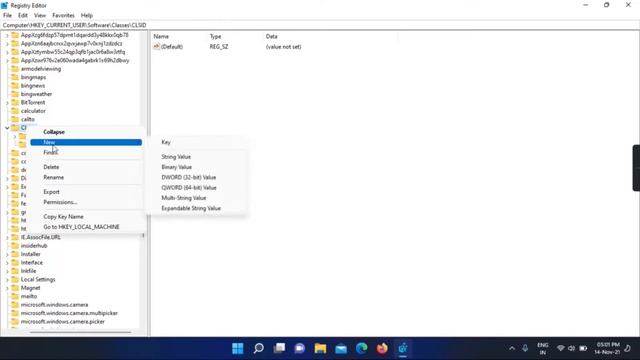Launch Microsoft Edge from the taskbar

coord(362,348)
